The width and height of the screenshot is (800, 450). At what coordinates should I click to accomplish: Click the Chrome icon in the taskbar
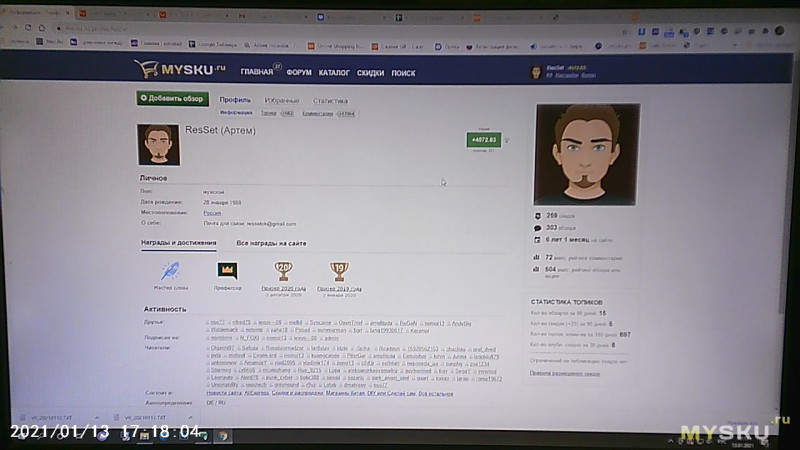(223, 436)
